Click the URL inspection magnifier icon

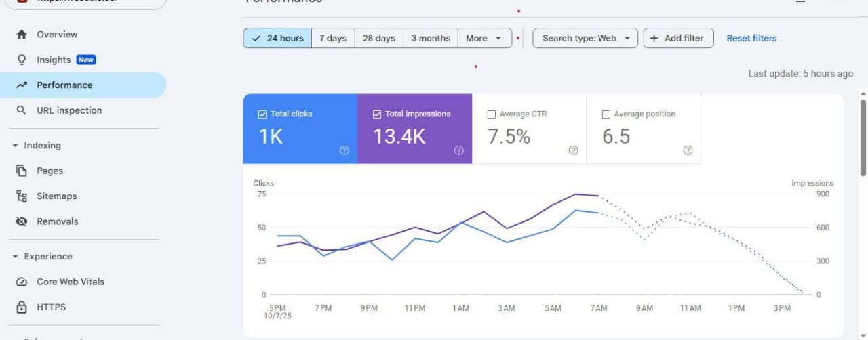22,110
